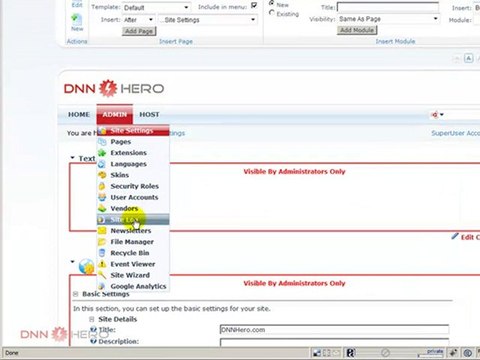Click the text size A icon
The width and height of the screenshot is (480, 360).
(x=468, y=58)
